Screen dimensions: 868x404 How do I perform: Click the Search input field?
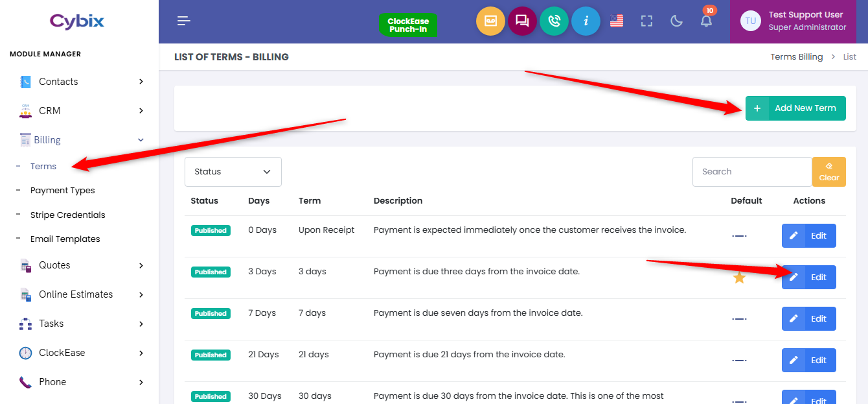pos(752,172)
